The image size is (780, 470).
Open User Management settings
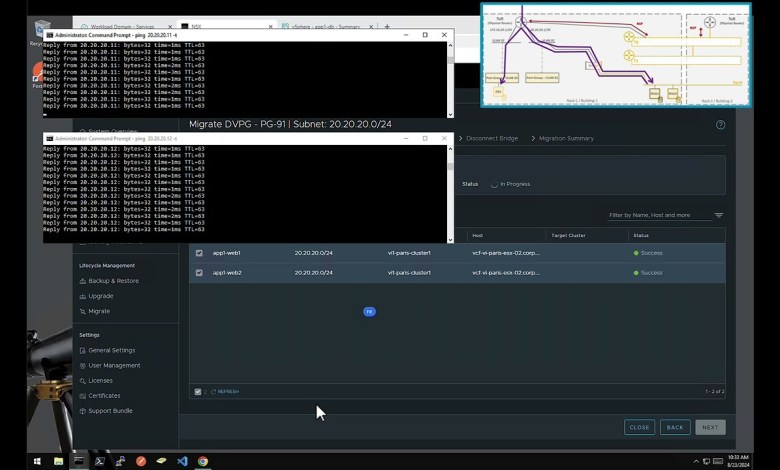click(114, 366)
